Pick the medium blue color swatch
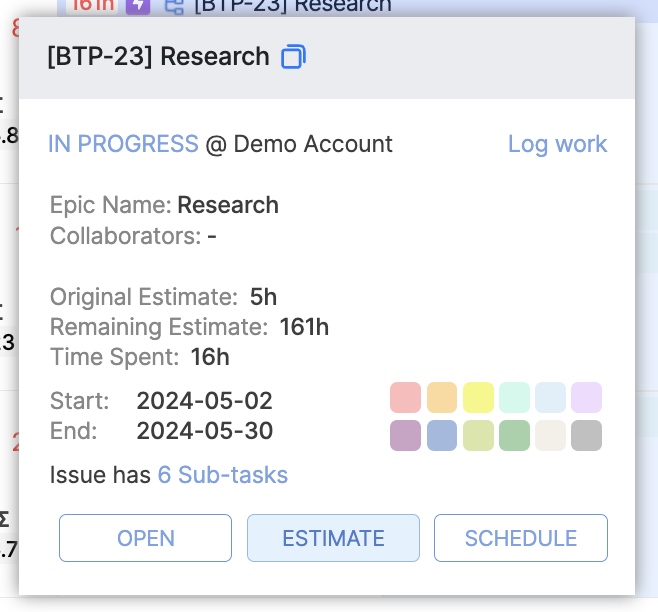 click(x=442, y=435)
